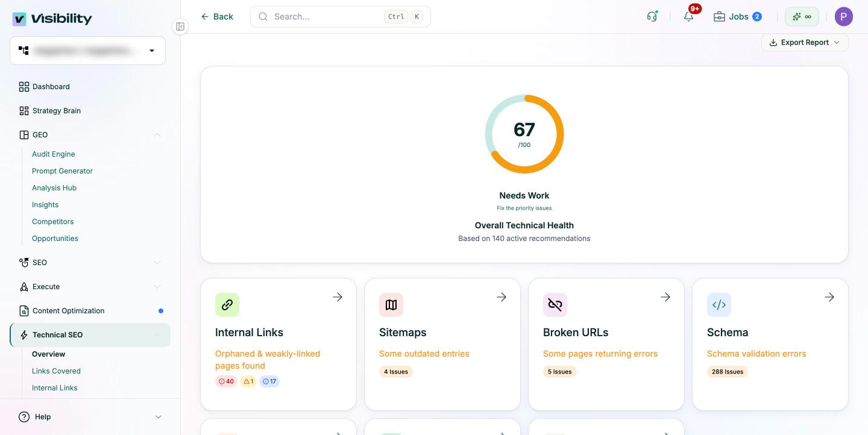Open Broken URLs card arrow
This screenshot has height=435, width=868.
665,297
